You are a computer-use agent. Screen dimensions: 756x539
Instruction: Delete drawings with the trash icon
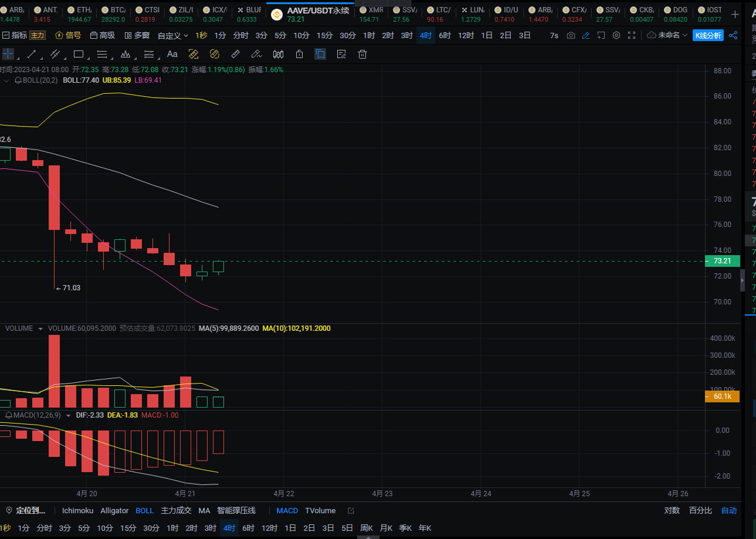pos(362,54)
